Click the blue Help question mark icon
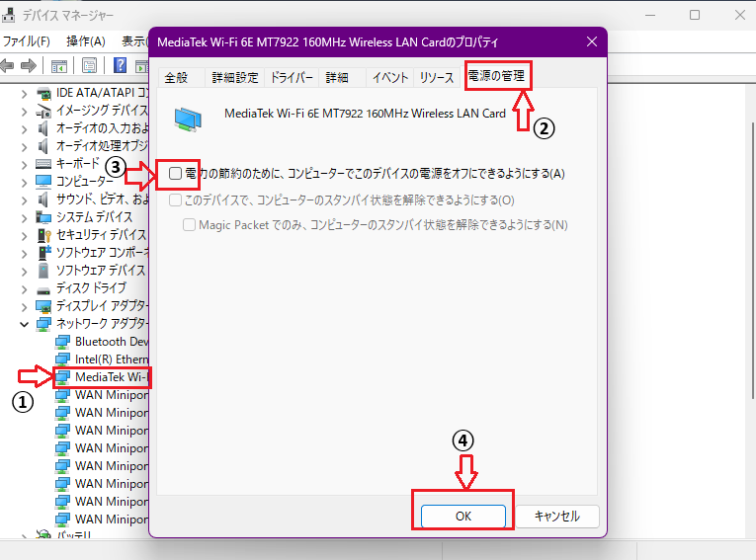Screen dimensions: 756x560 tap(120, 65)
